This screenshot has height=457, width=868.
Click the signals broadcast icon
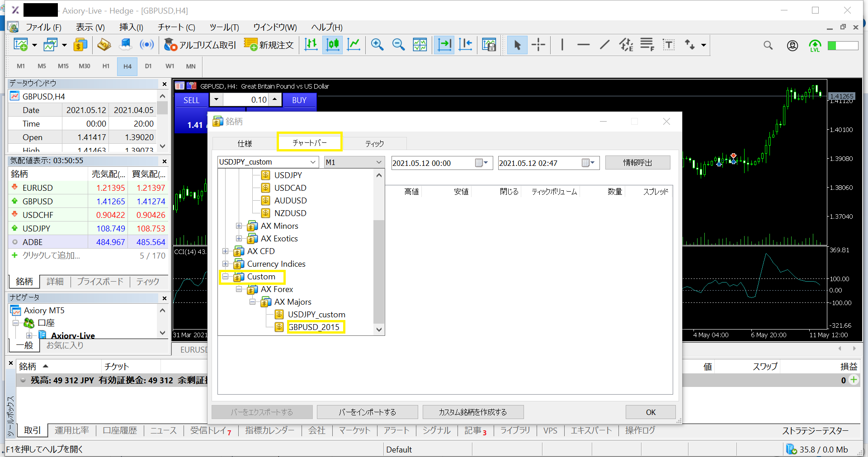click(146, 45)
